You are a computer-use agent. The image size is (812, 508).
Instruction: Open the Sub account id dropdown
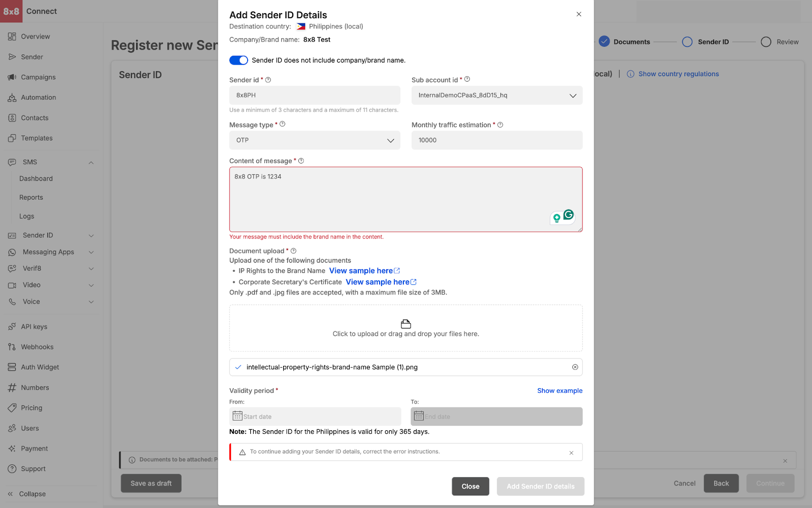click(496, 96)
